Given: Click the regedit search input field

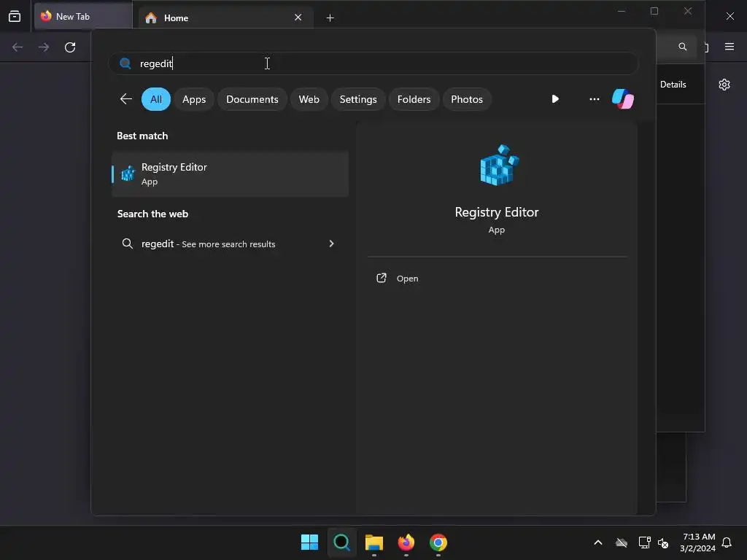Looking at the screenshot, I should (x=373, y=63).
